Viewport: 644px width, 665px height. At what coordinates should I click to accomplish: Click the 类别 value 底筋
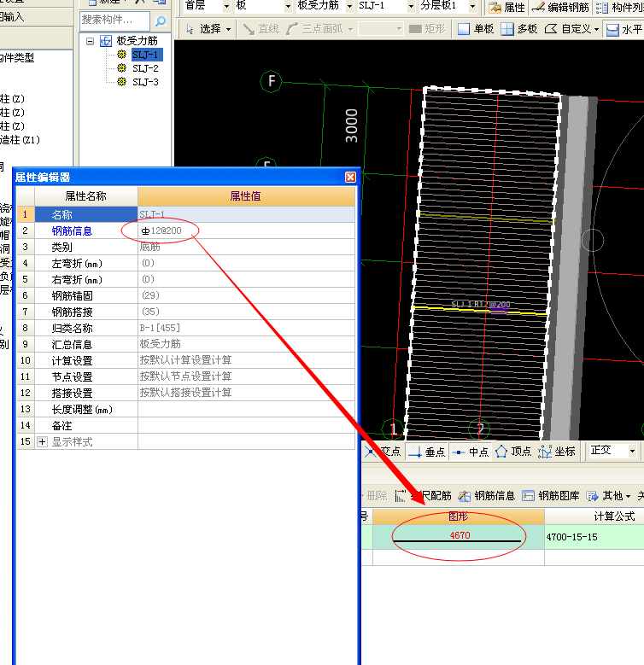pyautogui.click(x=246, y=247)
